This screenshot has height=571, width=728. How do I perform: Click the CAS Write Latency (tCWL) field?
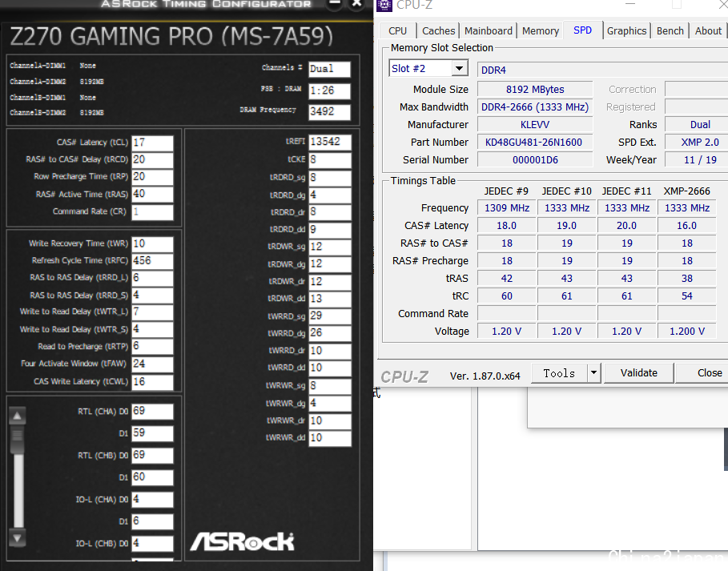click(x=152, y=381)
